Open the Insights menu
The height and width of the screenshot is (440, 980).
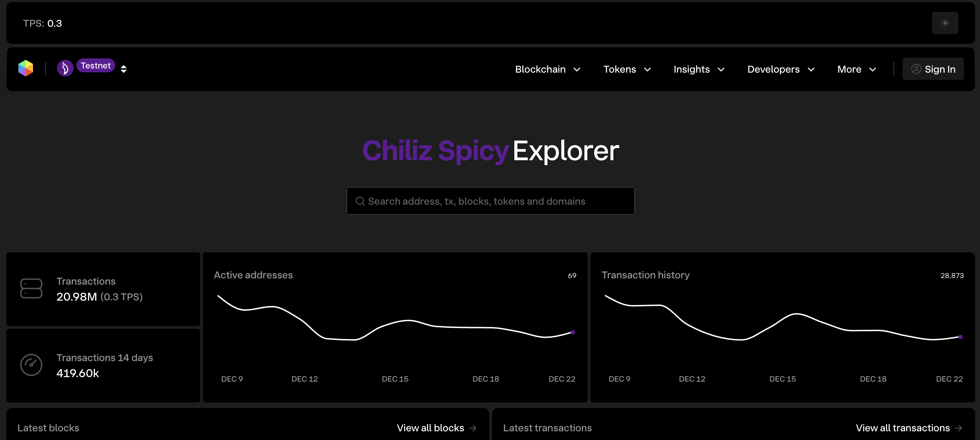click(699, 69)
